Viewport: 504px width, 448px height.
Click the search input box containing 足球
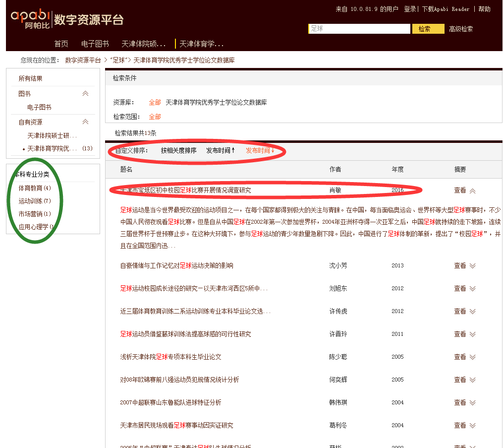click(359, 29)
